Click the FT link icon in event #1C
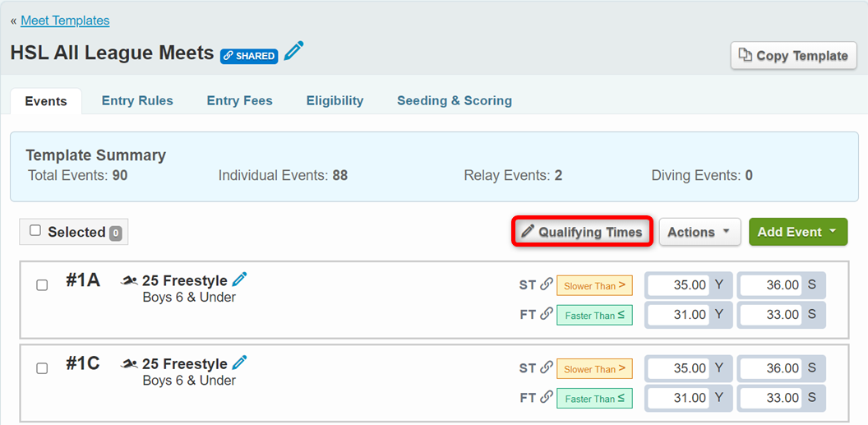The image size is (868, 425). [x=546, y=398]
